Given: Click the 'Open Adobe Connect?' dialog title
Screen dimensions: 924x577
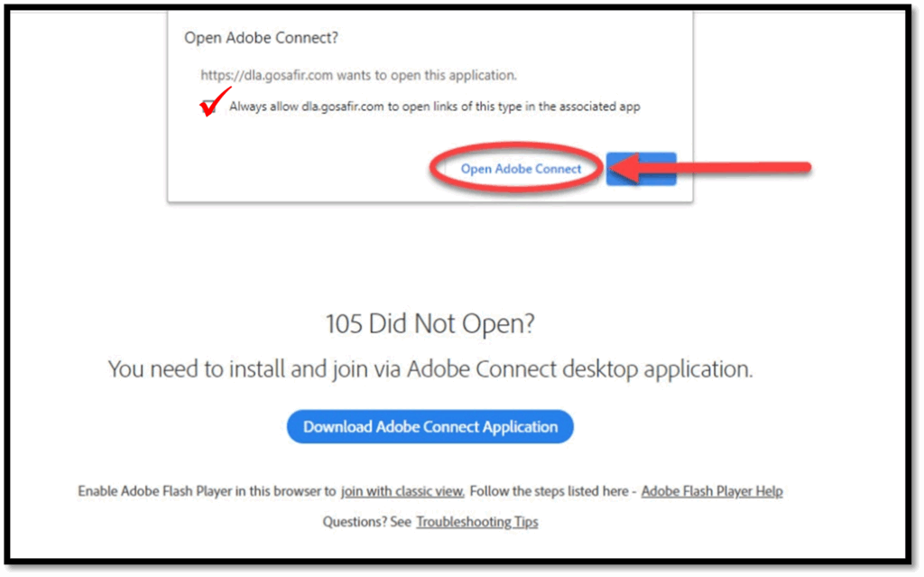Looking at the screenshot, I should click(254, 38).
